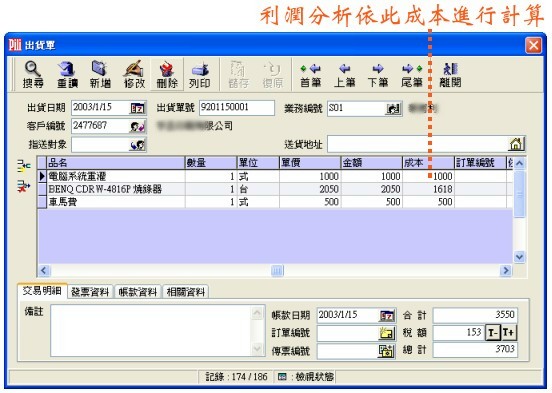Click grid scrollbar down arrow
Image resolution: width=552 pixels, height=393 pixels.
(x=519, y=257)
